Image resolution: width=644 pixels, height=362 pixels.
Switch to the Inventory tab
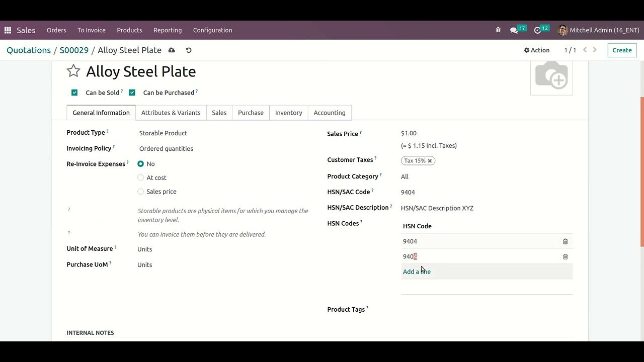point(288,113)
